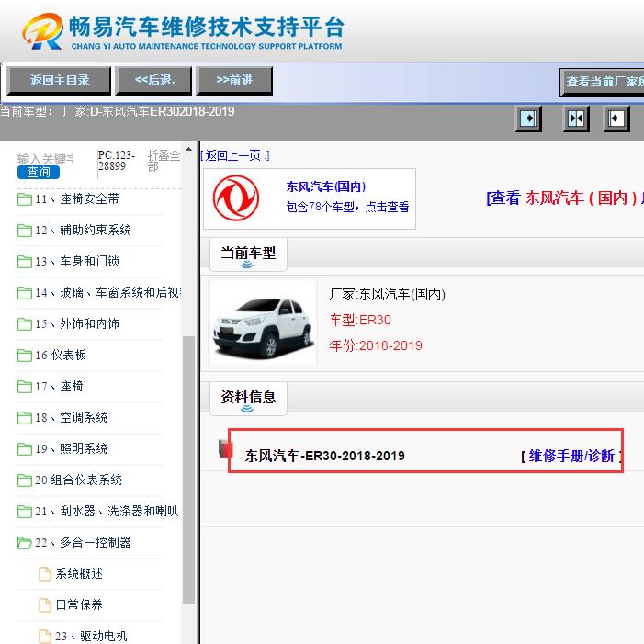Click the sidebar scrollbar up arrow
Viewport: 644px width, 644px height.
point(188,149)
